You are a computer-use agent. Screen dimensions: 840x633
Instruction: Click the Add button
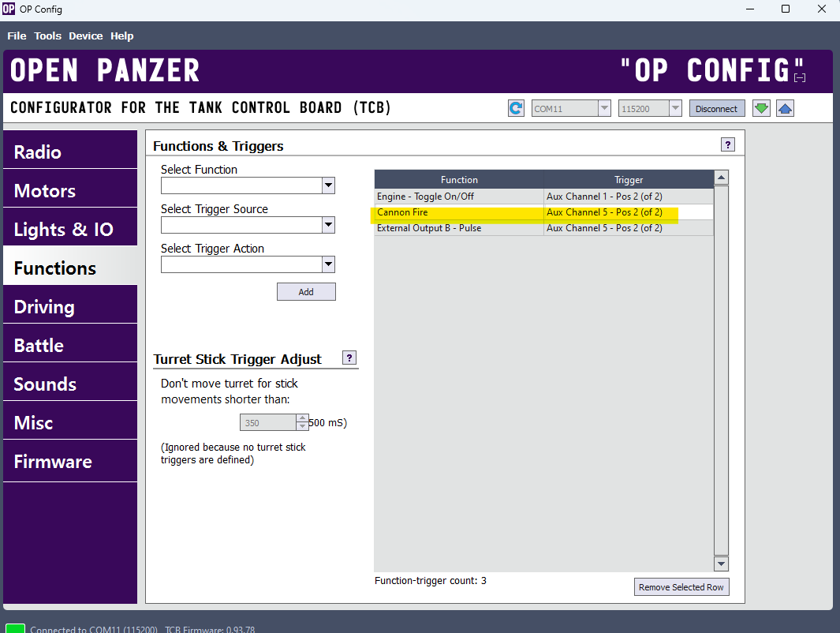pos(306,291)
